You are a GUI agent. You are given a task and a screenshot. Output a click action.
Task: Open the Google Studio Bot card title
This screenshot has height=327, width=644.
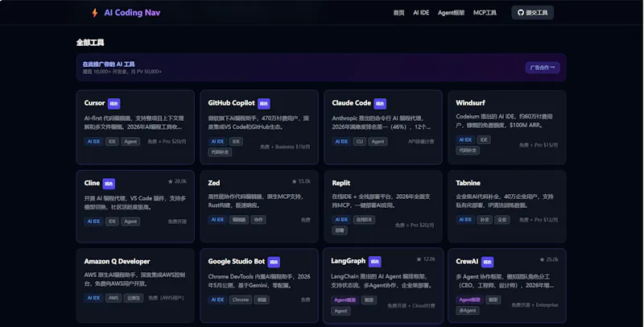236,261
